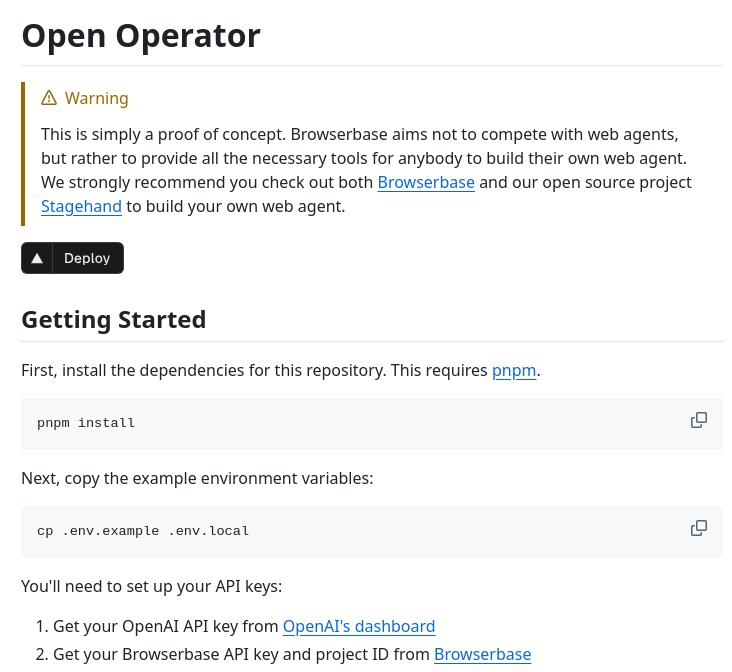Click the 'You'll need to set up your API keys' text
Image resolution: width=732 pixels, height=672 pixels.
(x=152, y=586)
